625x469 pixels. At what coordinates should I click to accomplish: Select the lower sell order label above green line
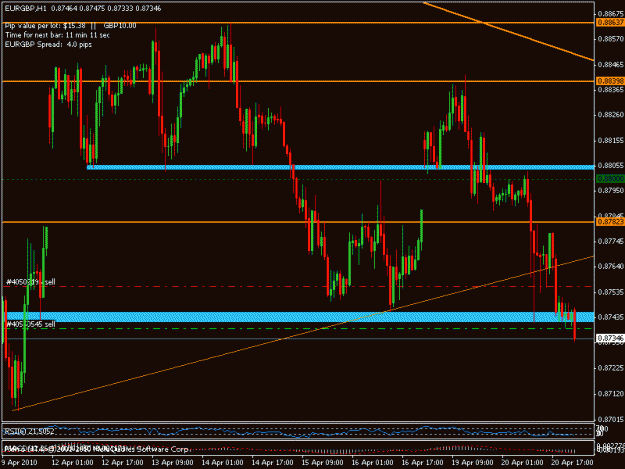(31, 324)
